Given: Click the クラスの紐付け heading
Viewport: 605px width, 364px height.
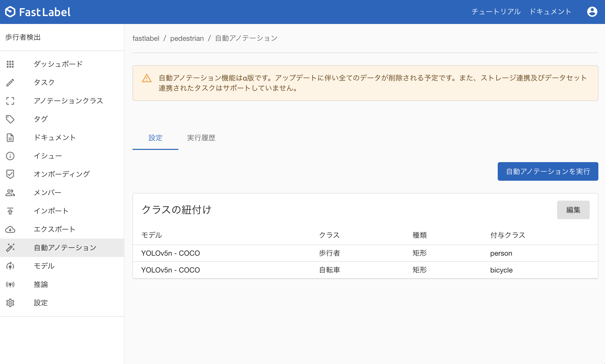Looking at the screenshot, I should (177, 210).
